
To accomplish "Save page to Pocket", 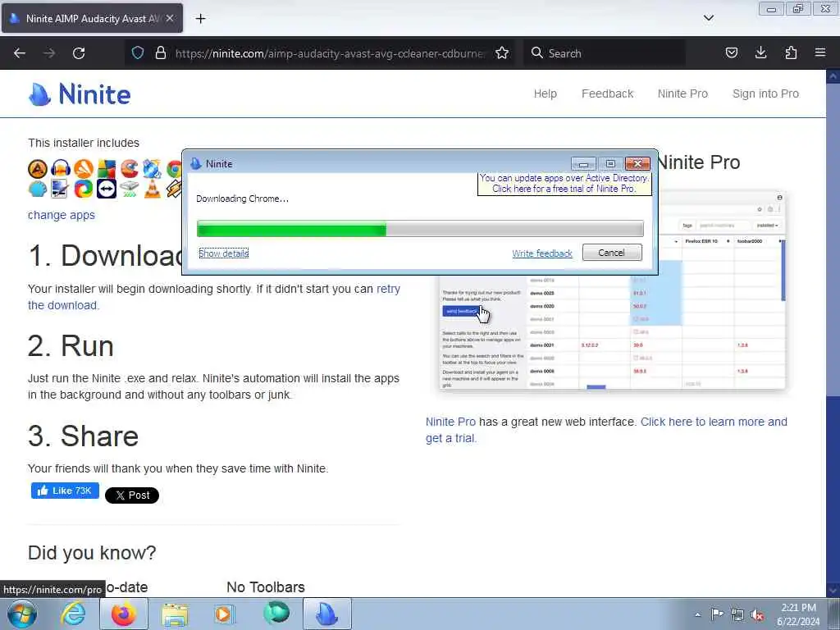I will click(731, 53).
